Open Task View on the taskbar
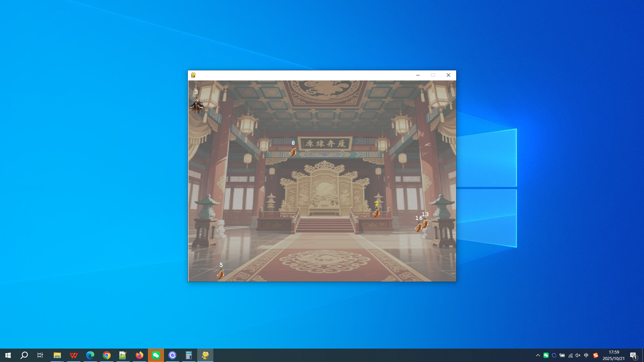 (40, 355)
